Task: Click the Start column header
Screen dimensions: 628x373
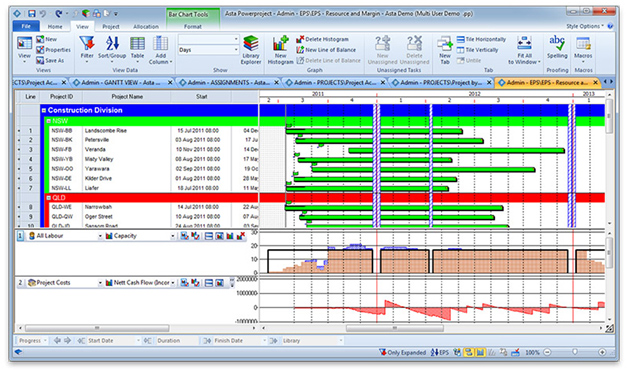Action: coord(201,97)
